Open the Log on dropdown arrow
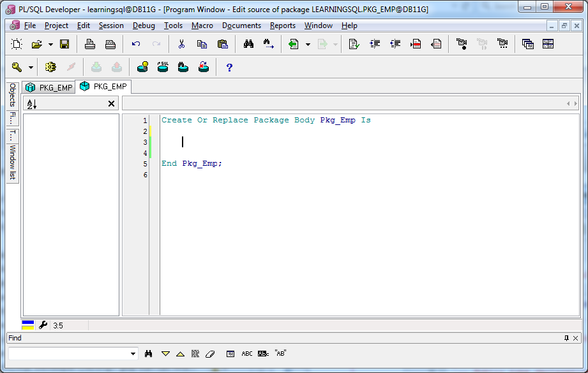This screenshot has width=588, height=373. 31,68
